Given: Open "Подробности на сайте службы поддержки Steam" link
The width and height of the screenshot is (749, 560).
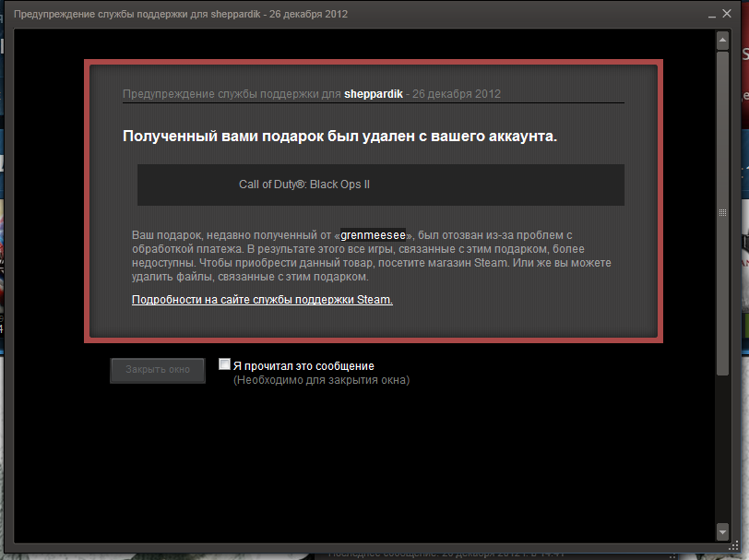Looking at the screenshot, I should pyautogui.click(x=262, y=300).
